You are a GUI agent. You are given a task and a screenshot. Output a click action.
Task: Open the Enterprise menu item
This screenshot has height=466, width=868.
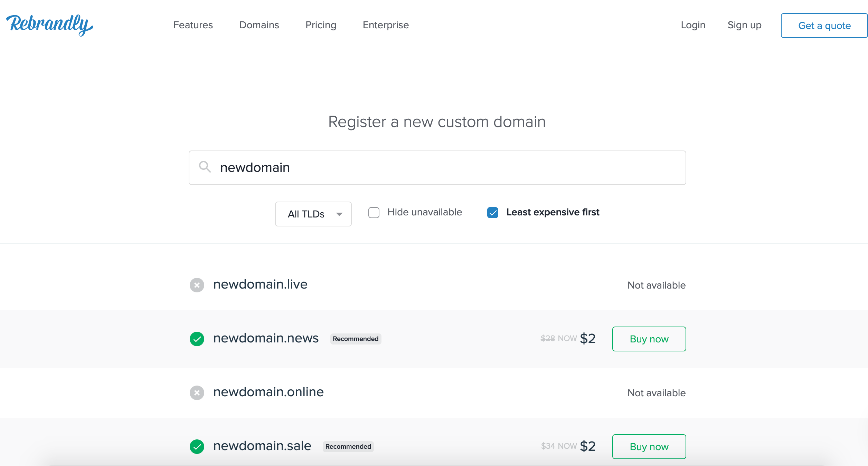386,25
